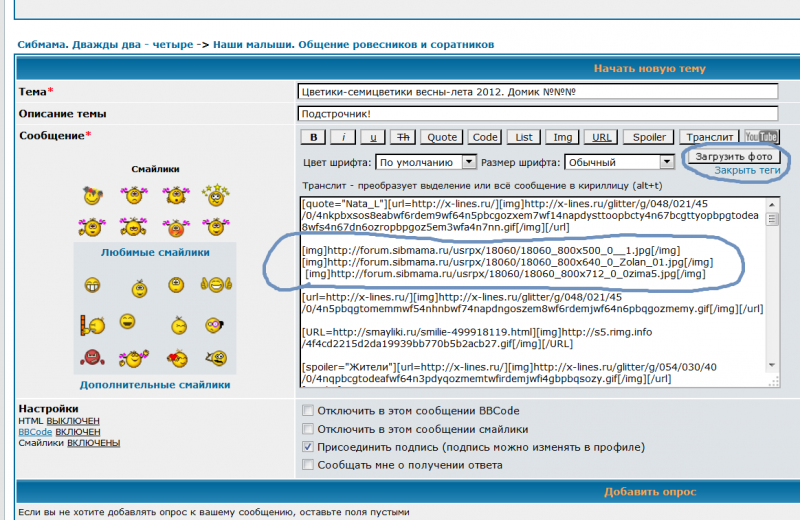
Task: Apply underline with the u button
Action: click(373, 137)
